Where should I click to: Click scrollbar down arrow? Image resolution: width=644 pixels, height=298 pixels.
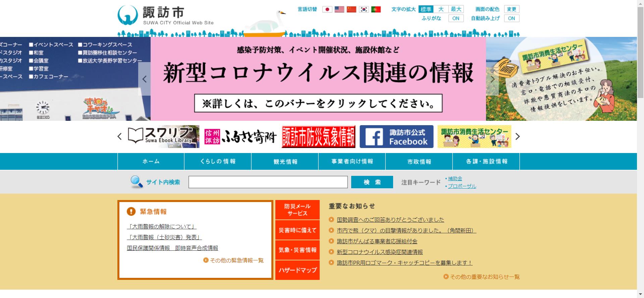point(640,295)
